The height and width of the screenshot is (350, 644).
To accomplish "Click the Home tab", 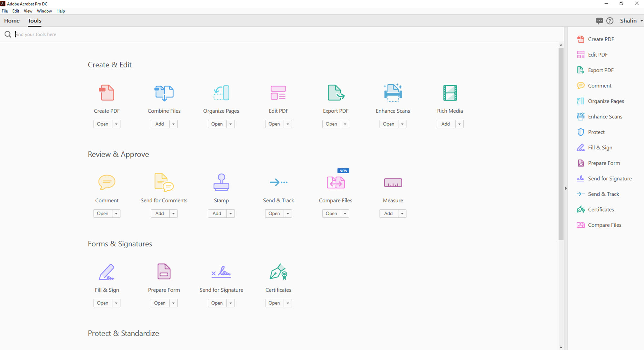I will [x=11, y=20].
